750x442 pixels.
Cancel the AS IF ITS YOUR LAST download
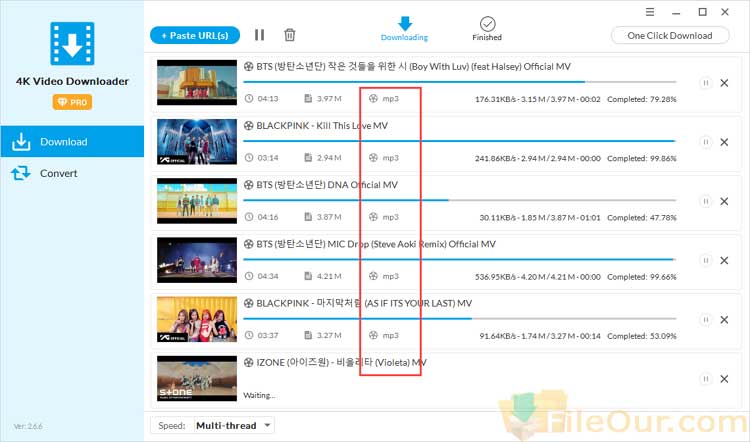coord(724,320)
